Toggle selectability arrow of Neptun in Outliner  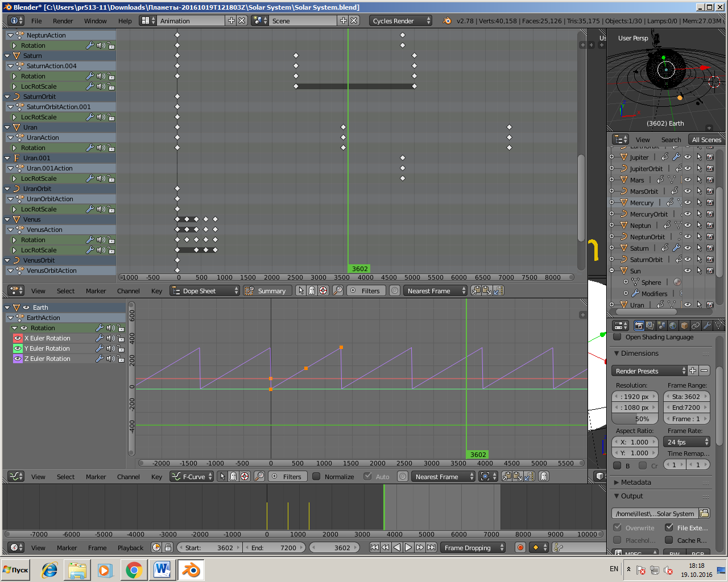(x=699, y=225)
